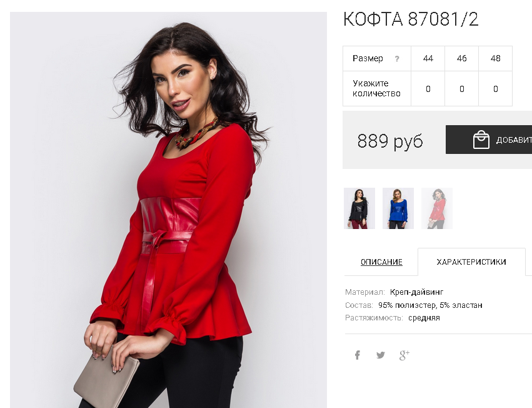This screenshot has width=532, height=408.
Task: Click the main product photo of red blouse
Action: (x=168, y=210)
